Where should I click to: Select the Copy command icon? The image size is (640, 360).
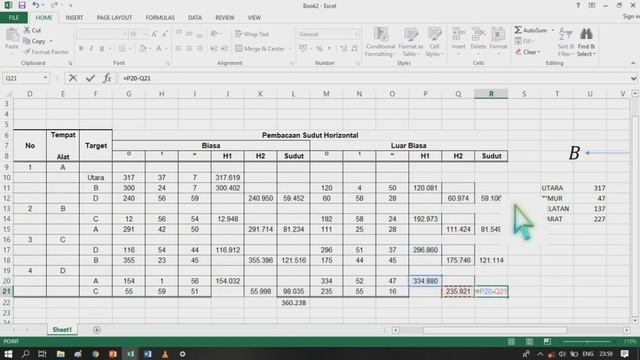coord(27,41)
